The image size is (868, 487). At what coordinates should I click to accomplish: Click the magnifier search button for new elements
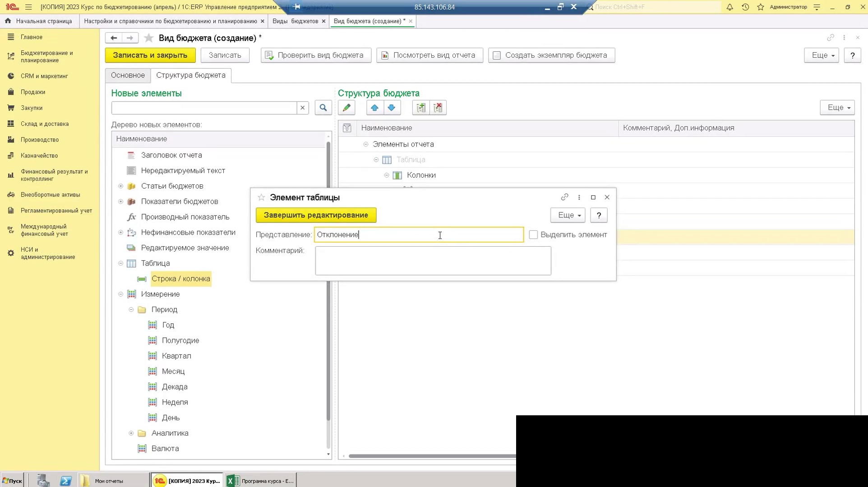pyautogui.click(x=323, y=108)
